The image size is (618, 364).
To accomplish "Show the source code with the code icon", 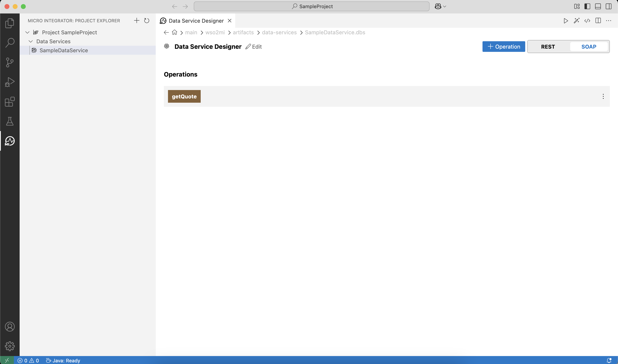I will tap(587, 21).
